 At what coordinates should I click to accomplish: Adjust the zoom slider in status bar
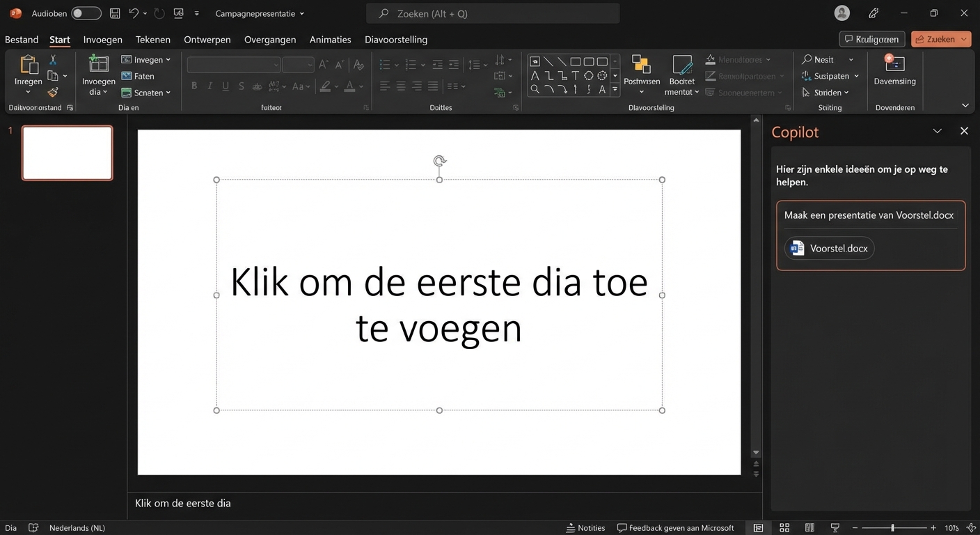(x=893, y=527)
